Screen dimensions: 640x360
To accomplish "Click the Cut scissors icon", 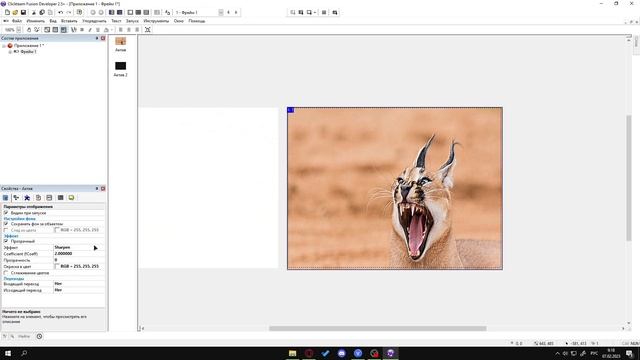I will (34, 13).
